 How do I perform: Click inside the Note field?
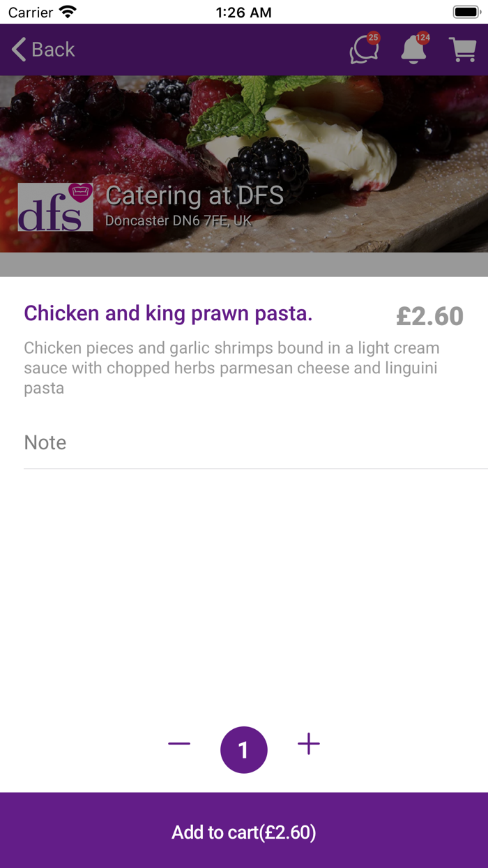(x=209, y=443)
